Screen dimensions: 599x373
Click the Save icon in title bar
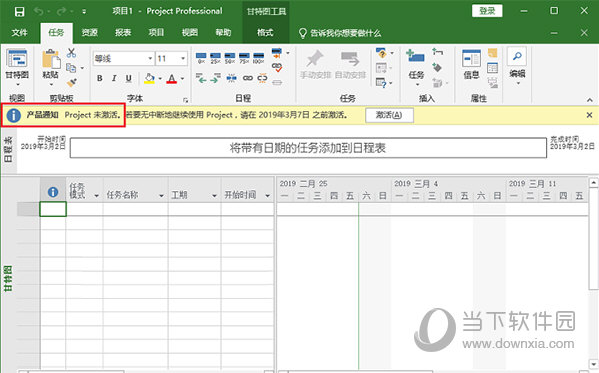[x=19, y=11]
